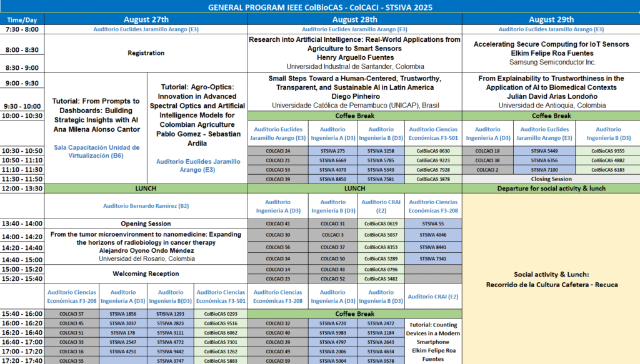The height and width of the screenshot is (364, 640).
Task: Click the COLCACI 19 paper cell
Action: click(x=487, y=151)
